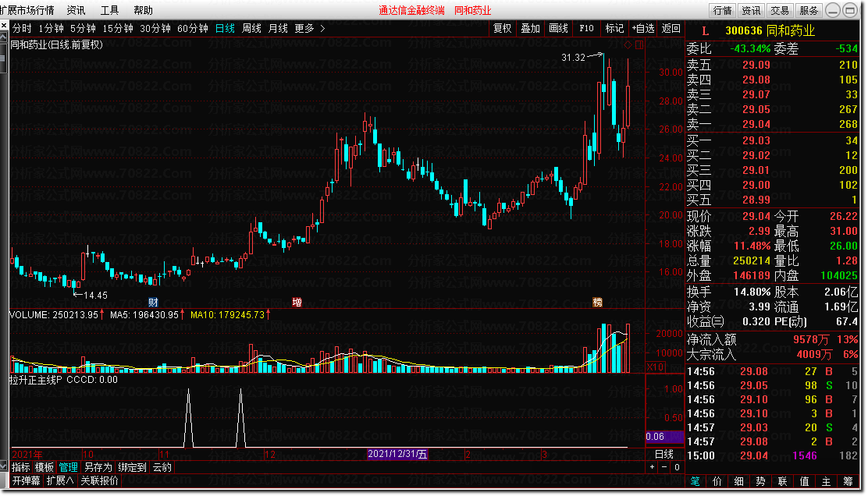Screen dimensions: 868x496
Task: Toggle the 开弹幕 bullet comments
Action: point(27,480)
